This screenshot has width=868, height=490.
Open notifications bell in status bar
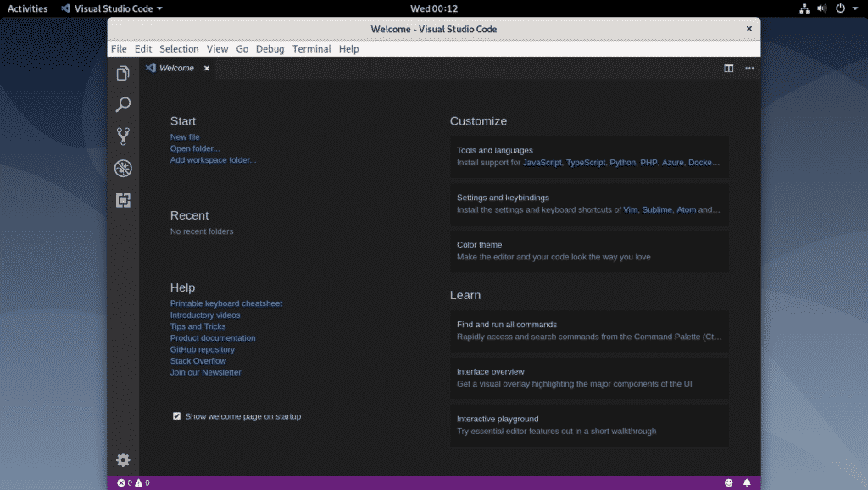[x=747, y=483]
